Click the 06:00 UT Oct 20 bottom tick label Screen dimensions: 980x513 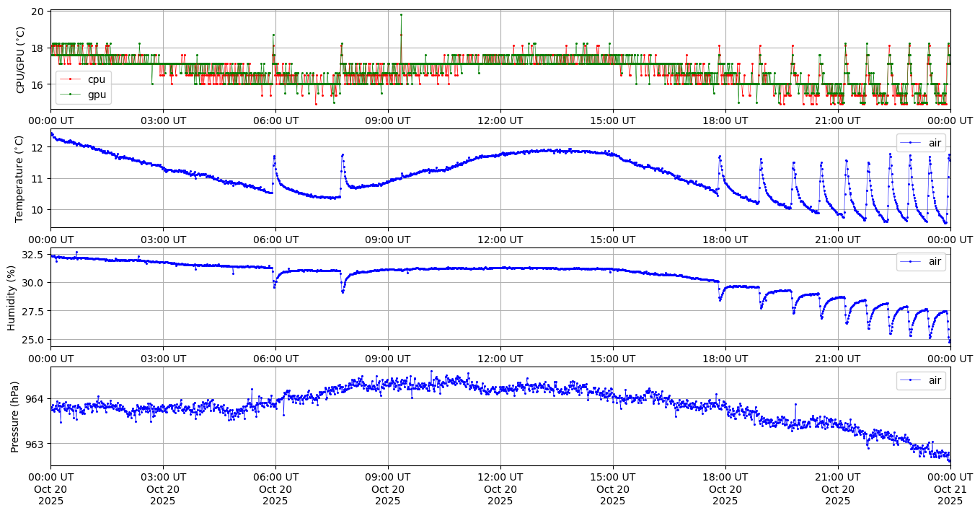275,488
